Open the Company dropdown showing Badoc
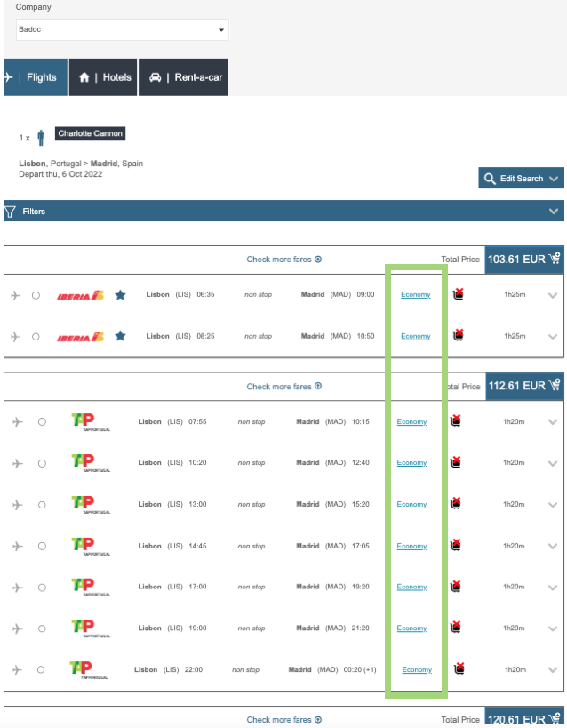The height and width of the screenshot is (728, 567). (122, 30)
